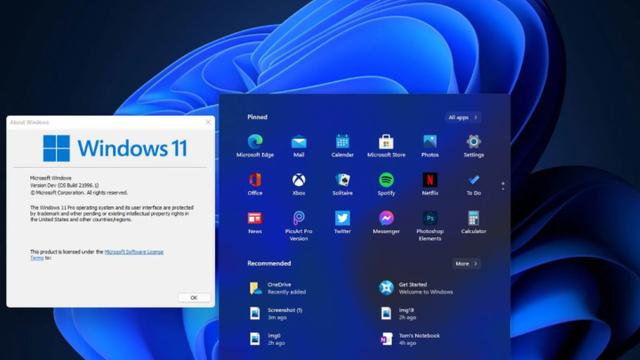
Task: Open the News app
Action: pos(255,222)
